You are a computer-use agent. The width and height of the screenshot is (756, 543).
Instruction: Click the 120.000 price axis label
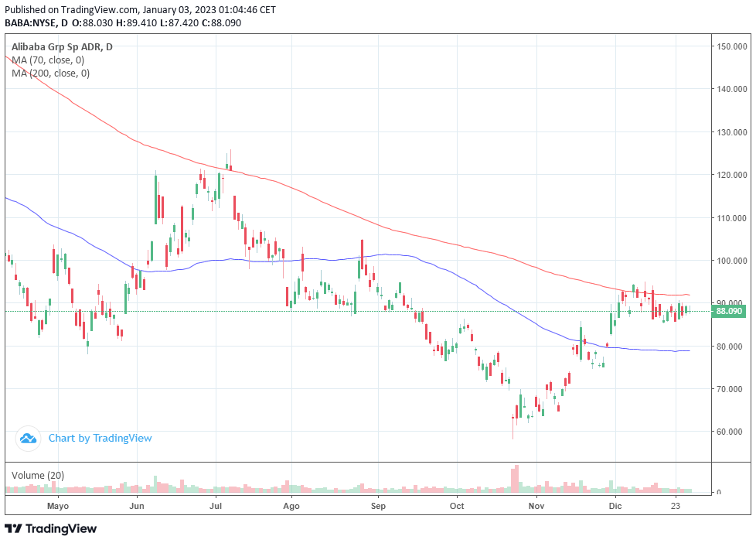(732, 175)
